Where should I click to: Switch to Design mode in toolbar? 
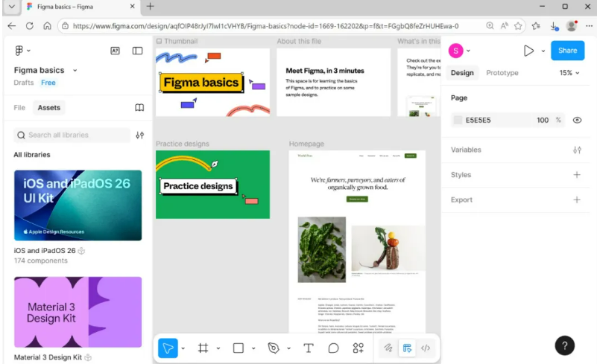click(x=407, y=348)
